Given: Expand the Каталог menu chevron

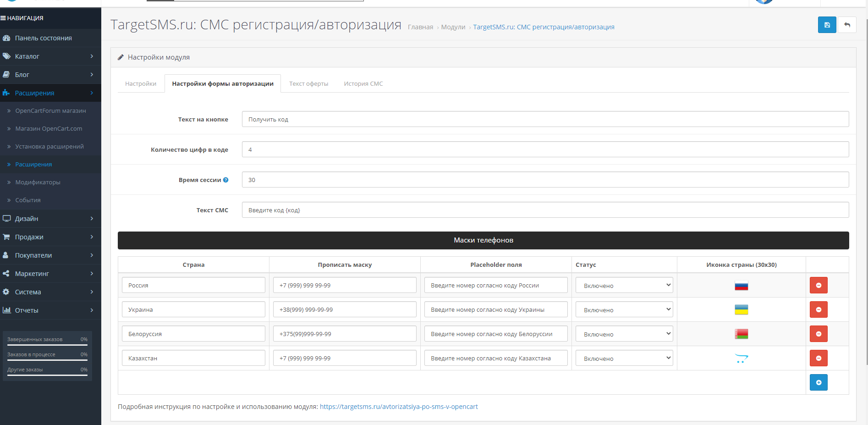Looking at the screenshot, I should [x=92, y=56].
